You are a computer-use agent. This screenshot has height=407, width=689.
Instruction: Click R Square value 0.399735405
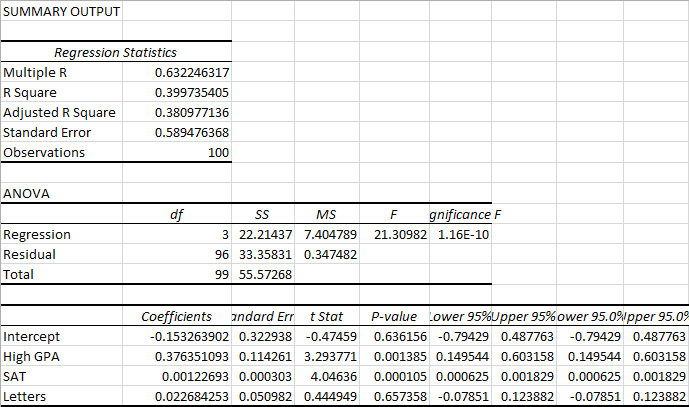tap(177, 93)
